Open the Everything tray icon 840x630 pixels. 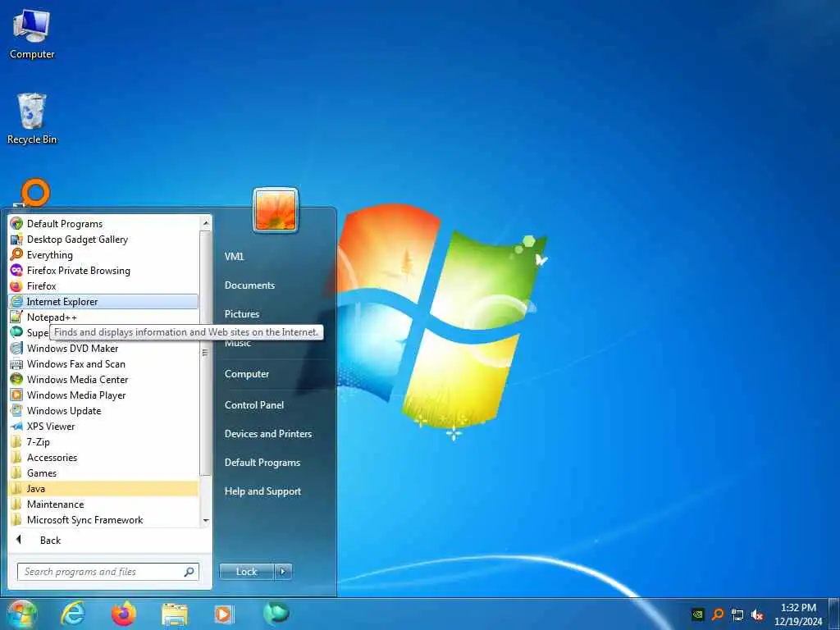point(717,614)
